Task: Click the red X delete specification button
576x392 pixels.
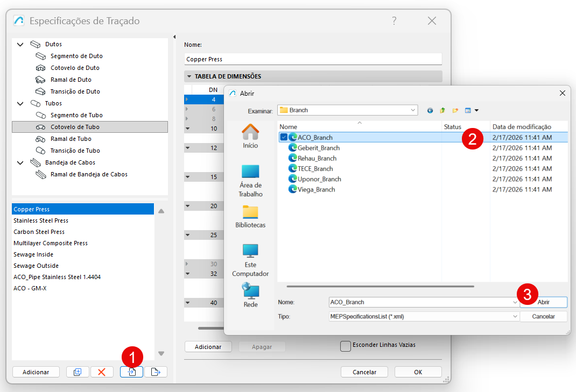Action: tap(102, 372)
